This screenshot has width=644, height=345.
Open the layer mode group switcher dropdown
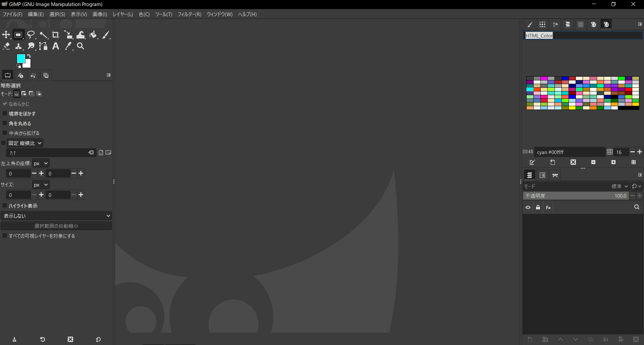coord(637,186)
